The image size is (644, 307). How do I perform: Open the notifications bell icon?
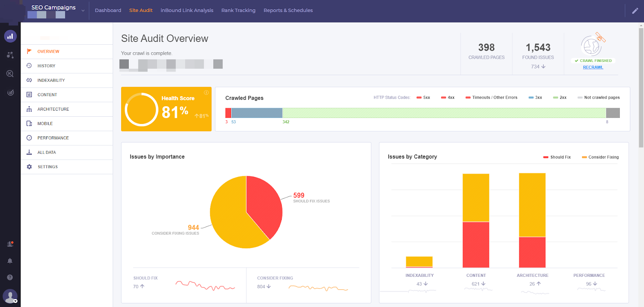10,261
